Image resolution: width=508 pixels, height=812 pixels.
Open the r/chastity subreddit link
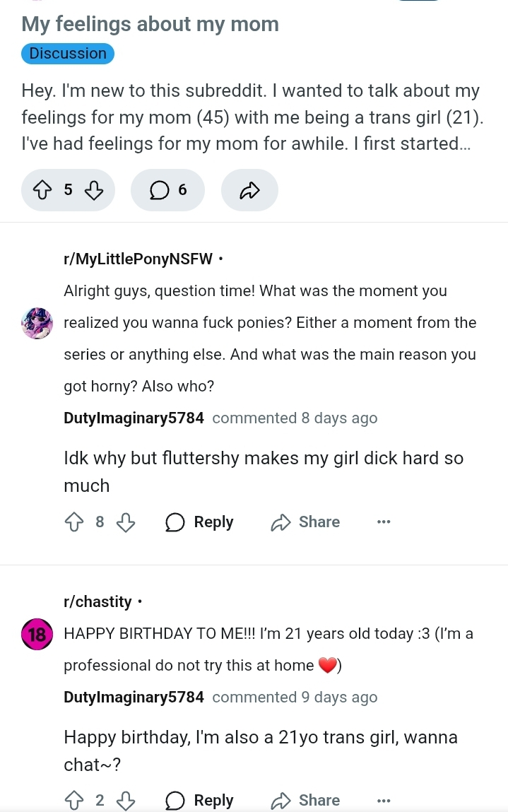[x=98, y=601]
